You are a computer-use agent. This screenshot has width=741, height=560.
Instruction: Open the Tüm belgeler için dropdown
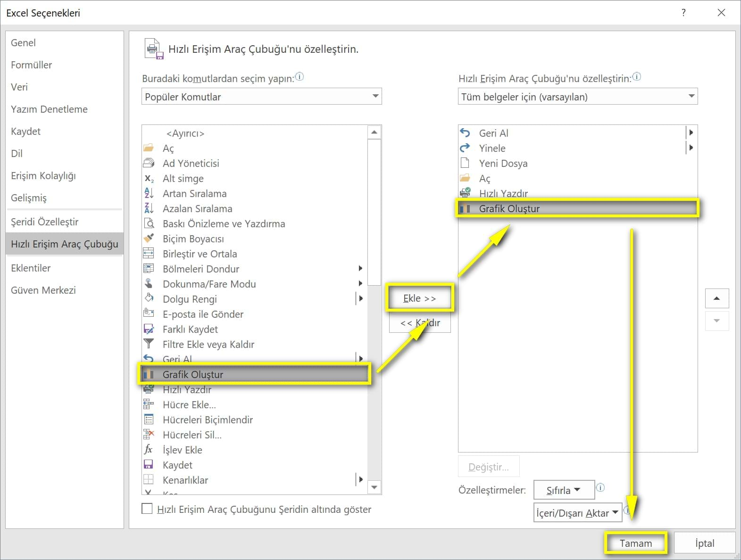tap(578, 97)
